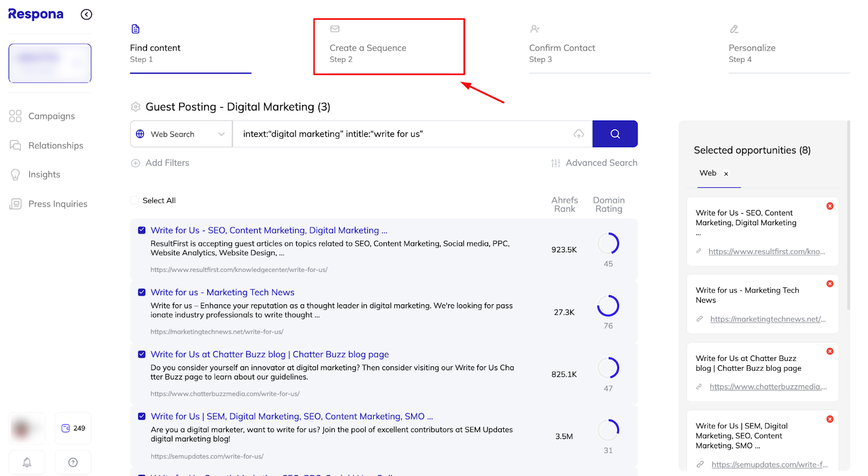Collapse the sidebar with the back arrow icon

[86, 15]
